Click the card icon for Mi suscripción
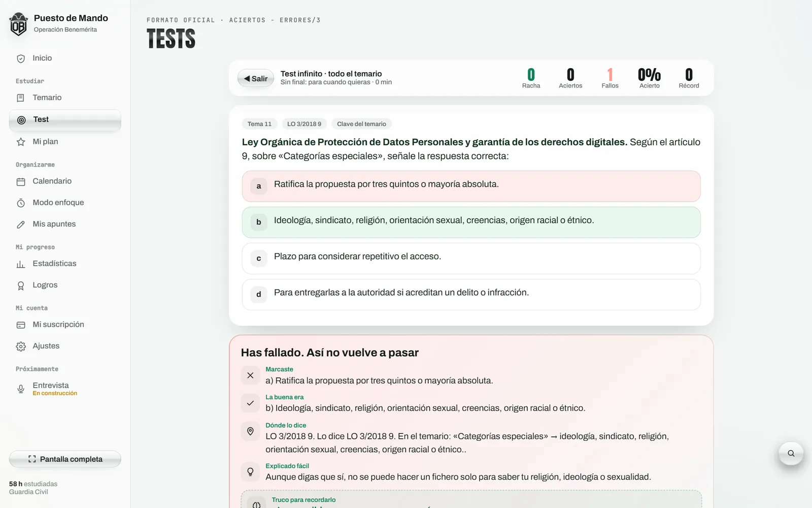 (21, 325)
